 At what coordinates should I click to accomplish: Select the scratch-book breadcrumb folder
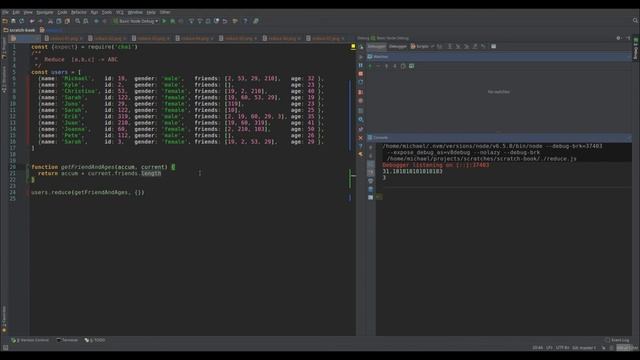coord(19,30)
